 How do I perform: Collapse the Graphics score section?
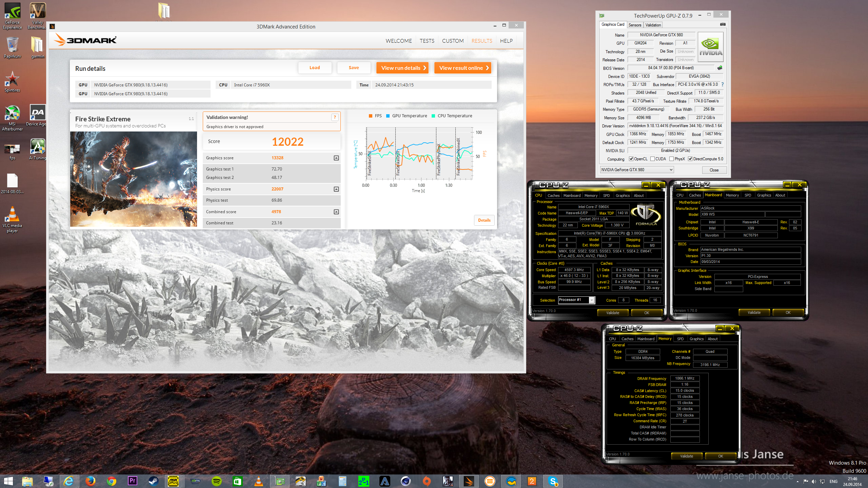coord(336,158)
